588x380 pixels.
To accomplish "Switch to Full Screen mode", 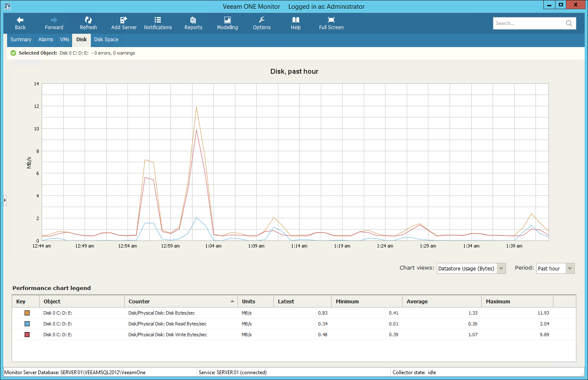I will point(331,23).
